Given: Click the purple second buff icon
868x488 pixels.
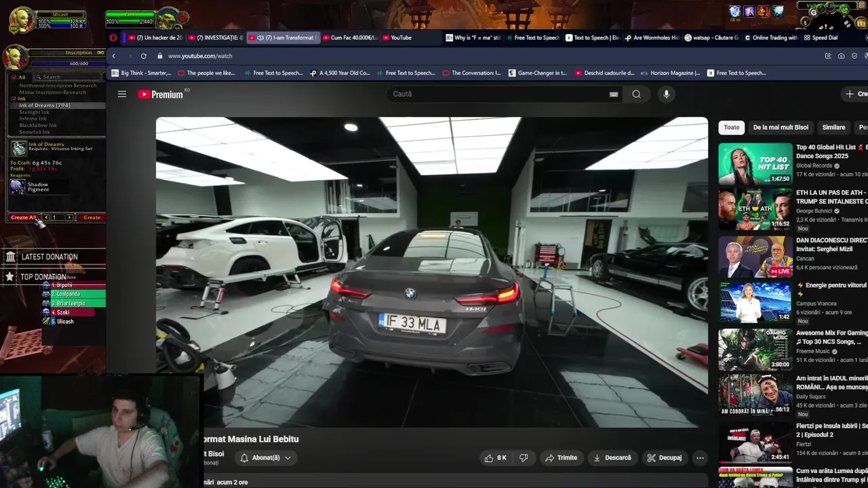Looking at the screenshot, I should click(x=749, y=11).
